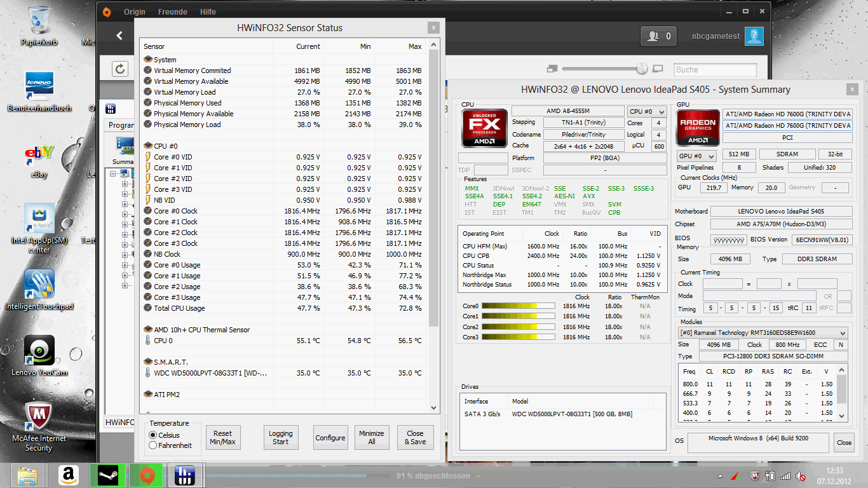Start logging with Logging Start button
Viewport: 868px width, 488px height.
click(281, 438)
